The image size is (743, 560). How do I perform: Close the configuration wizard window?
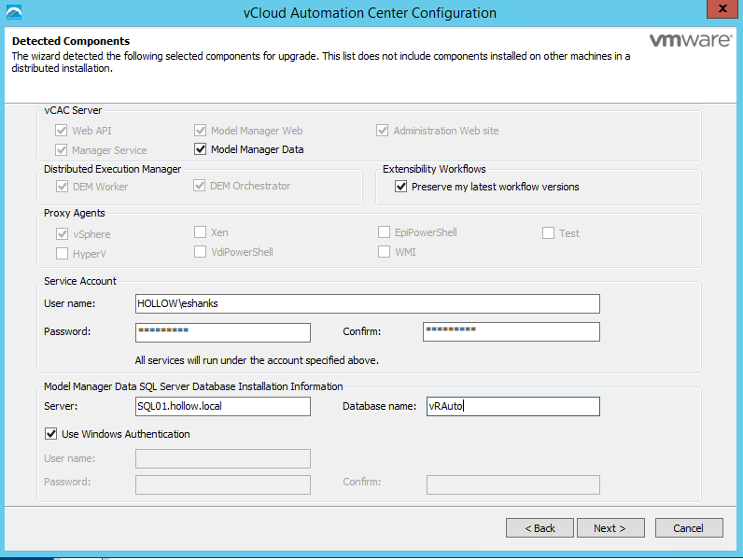(x=720, y=11)
